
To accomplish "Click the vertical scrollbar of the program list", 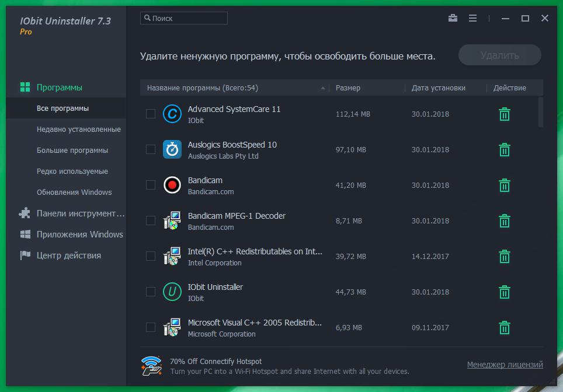I will [x=541, y=112].
